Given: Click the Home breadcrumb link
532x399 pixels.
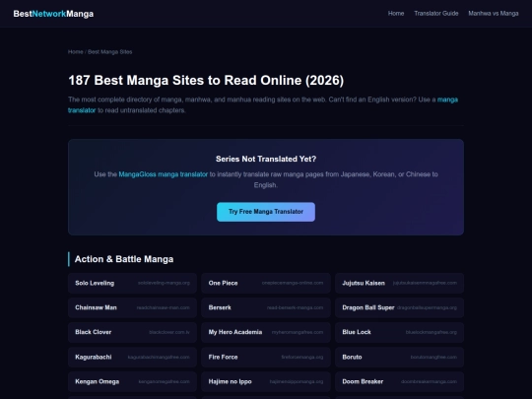Looking at the screenshot, I should click(x=75, y=52).
